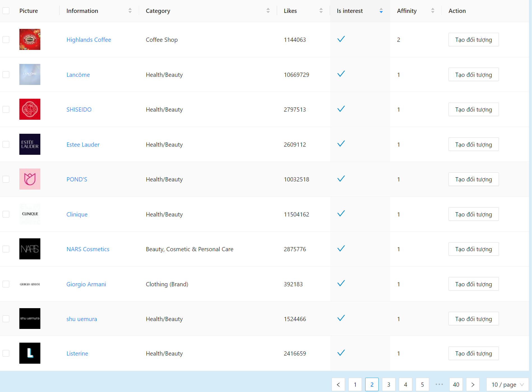Image resolution: width=532 pixels, height=392 pixels.
Task: Open the 10 / page size dropdown
Action: (507, 384)
